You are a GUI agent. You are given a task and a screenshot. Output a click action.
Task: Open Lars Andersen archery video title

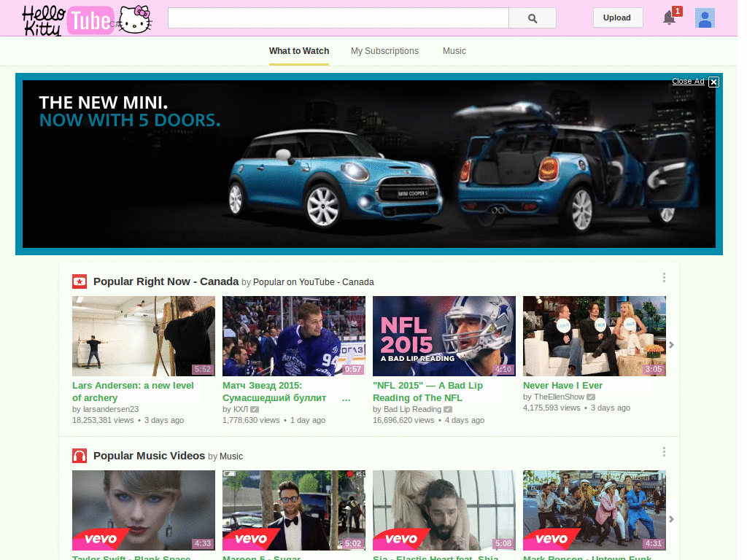[x=133, y=392]
